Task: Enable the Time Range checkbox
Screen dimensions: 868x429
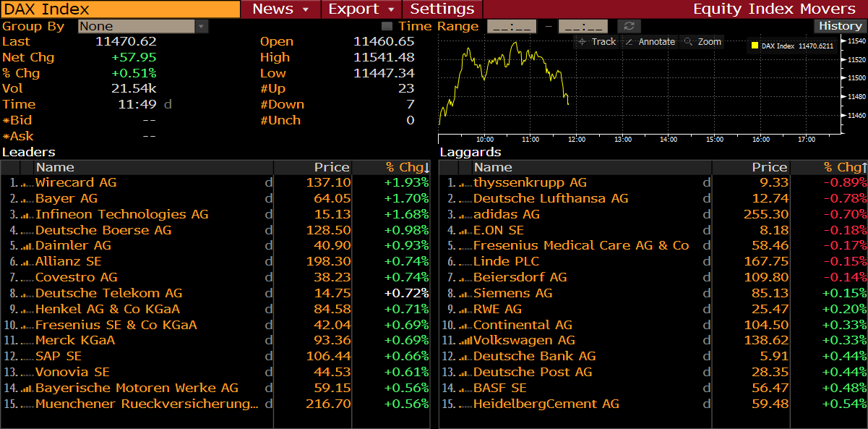Action: coord(387,27)
